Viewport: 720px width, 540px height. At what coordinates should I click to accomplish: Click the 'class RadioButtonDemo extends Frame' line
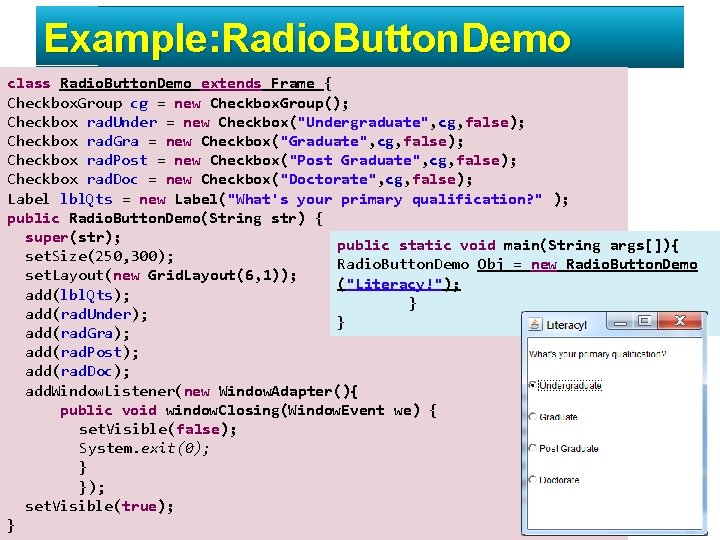169,84
